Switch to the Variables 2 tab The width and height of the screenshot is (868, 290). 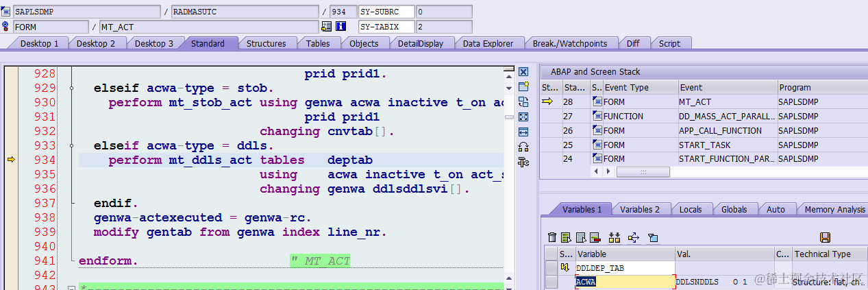tap(640, 209)
